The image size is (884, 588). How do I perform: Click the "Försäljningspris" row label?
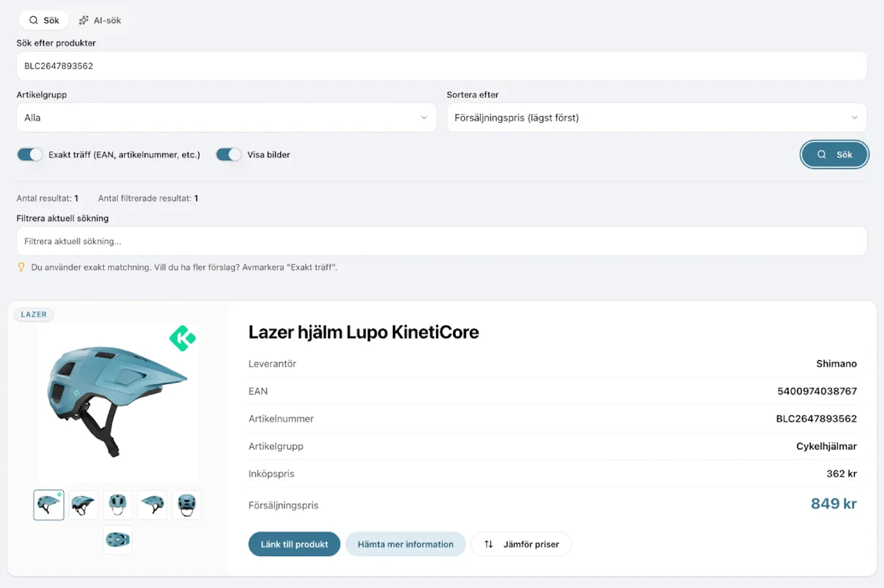(283, 505)
